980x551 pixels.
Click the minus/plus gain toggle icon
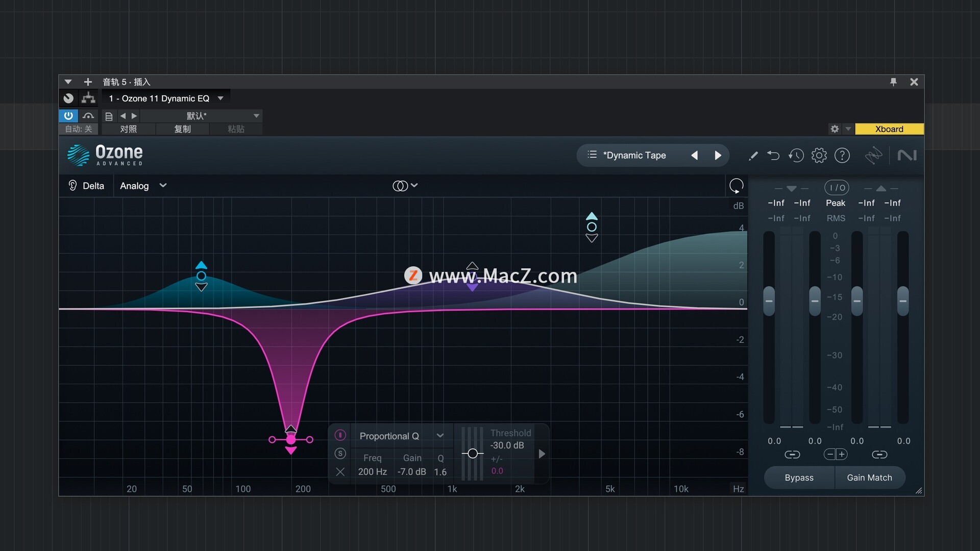(x=836, y=454)
